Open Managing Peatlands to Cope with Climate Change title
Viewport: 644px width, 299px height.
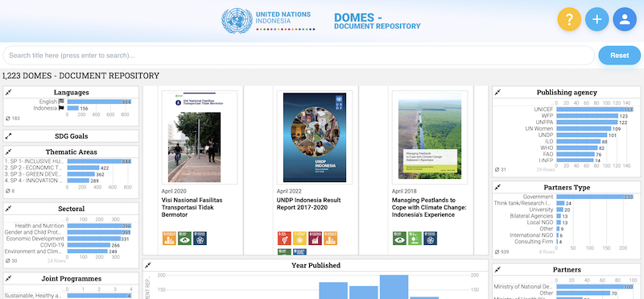pyautogui.click(x=429, y=207)
